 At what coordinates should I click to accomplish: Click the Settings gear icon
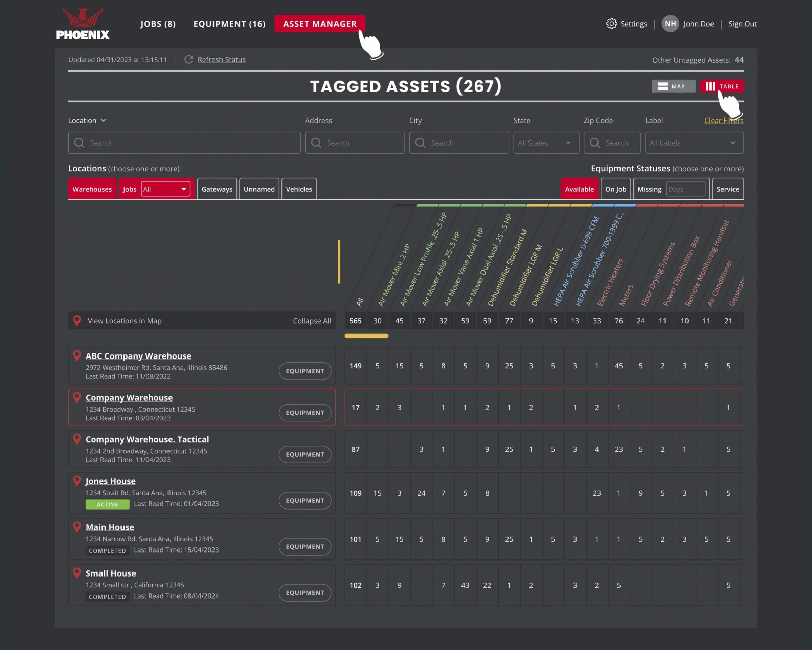click(x=611, y=24)
